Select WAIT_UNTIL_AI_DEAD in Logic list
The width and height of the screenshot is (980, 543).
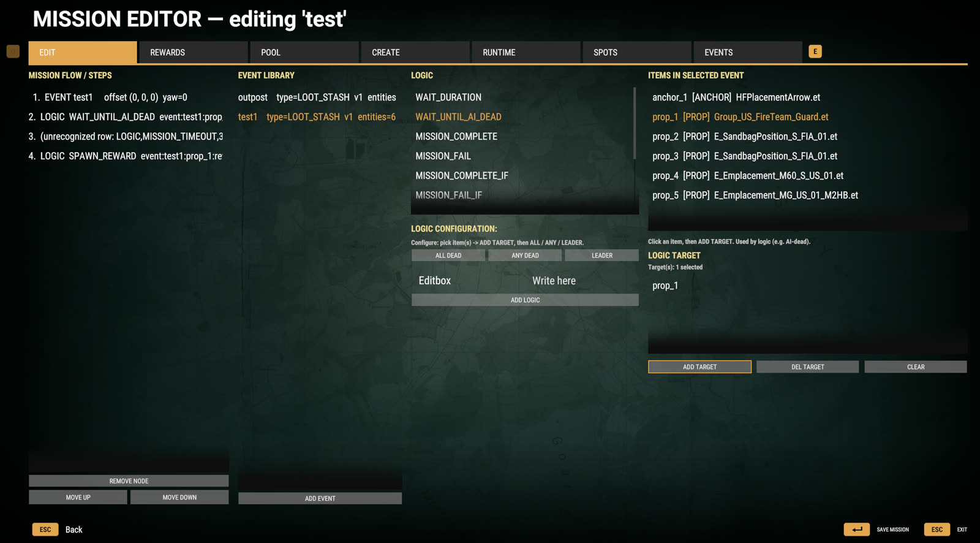pyautogui.click(x=522, y=117)
